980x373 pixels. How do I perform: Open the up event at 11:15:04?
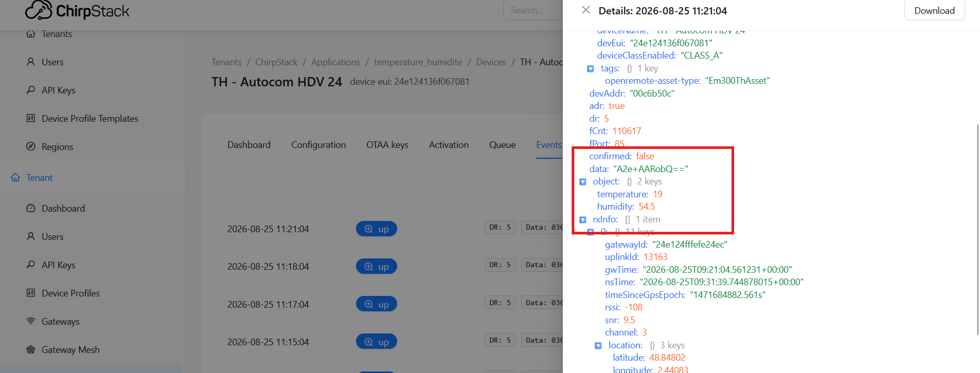point(377,342)
